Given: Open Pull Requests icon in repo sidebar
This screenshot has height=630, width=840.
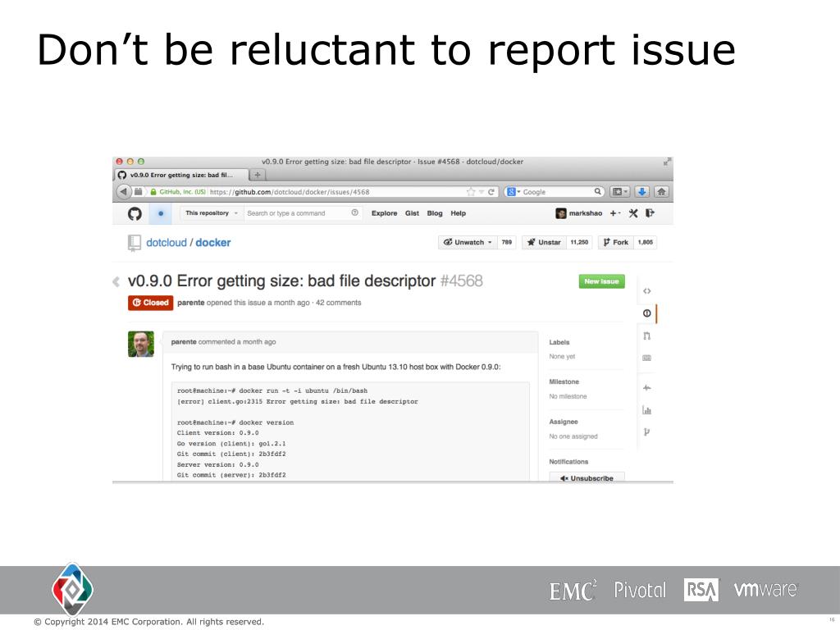Looking at the screenshot, I should 646,336.
